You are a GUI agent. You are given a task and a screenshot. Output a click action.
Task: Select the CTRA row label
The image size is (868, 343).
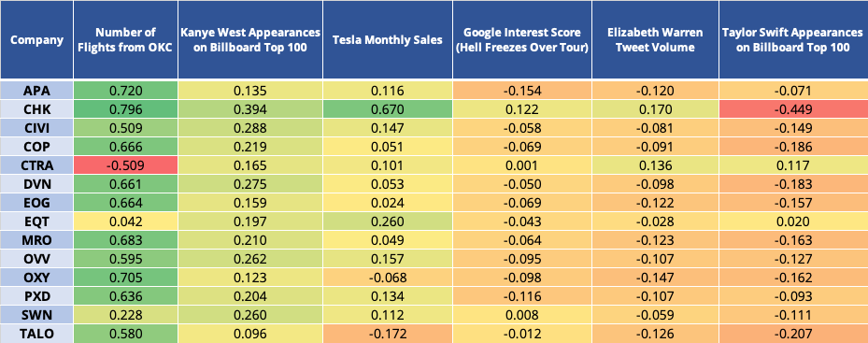[x=36, y=165]
